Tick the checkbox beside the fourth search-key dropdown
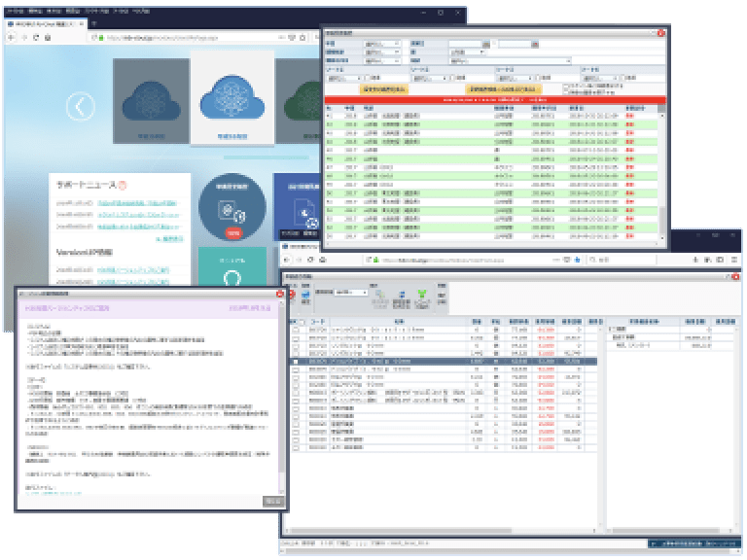The height and width of the screenshot is (560, 747). pyautogui.click(x=622, y=78)
